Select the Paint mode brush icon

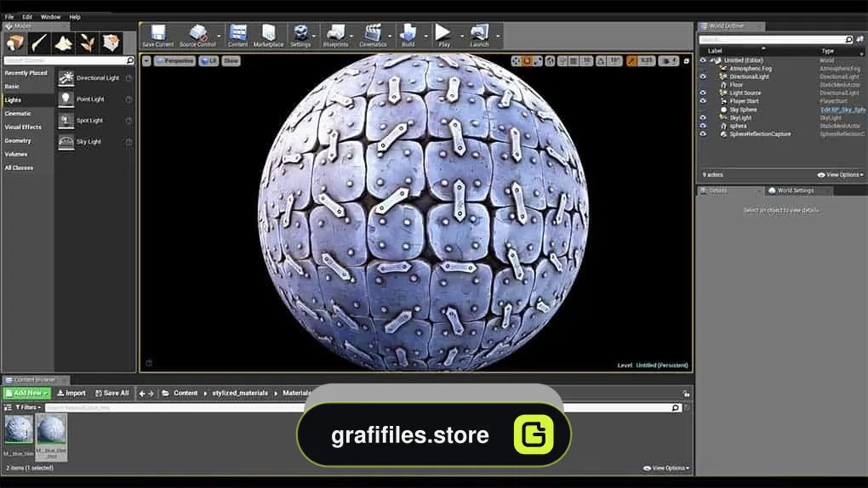pos(39,43)
